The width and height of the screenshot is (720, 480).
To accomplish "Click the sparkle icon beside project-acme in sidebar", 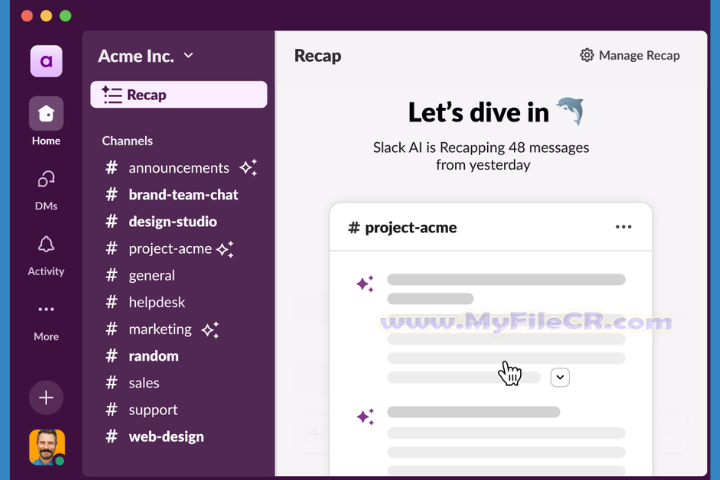I will pyautogui.click(x=225, y=249).
